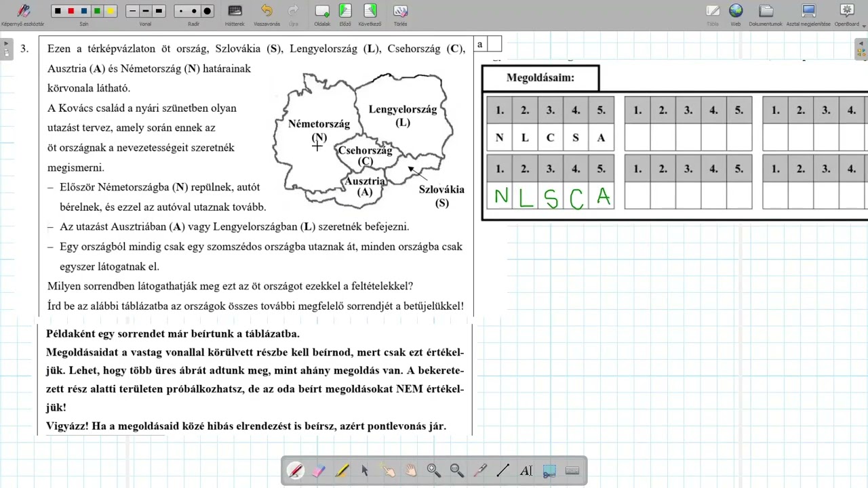Select the Pen tool in bottom palette
The height and width of the screenshot is (488, 868).
coord(296,470)
